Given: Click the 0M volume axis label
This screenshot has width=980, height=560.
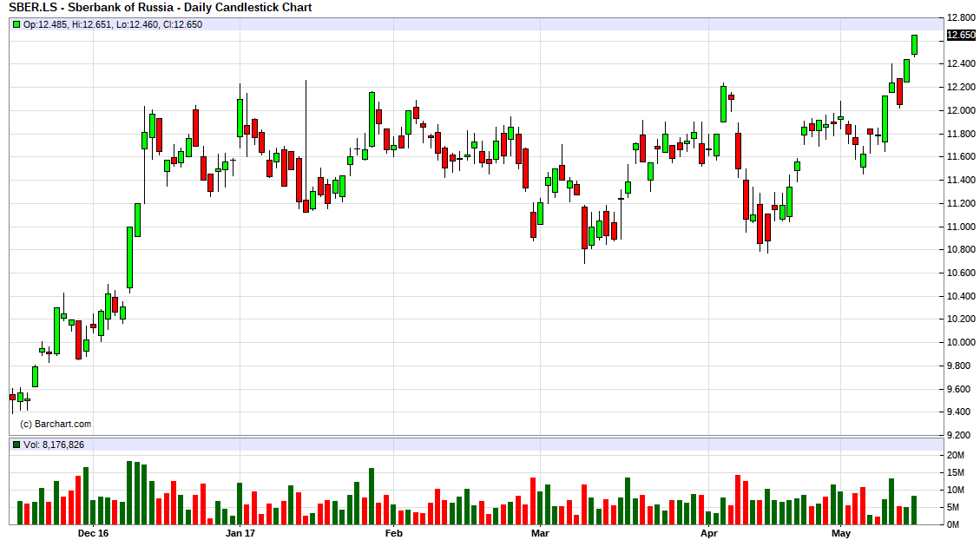Looking at the screenshot, I should pos(953,525).
